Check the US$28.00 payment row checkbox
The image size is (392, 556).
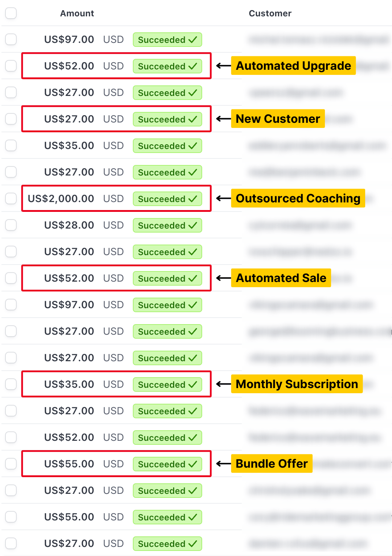tap(11, 225)
